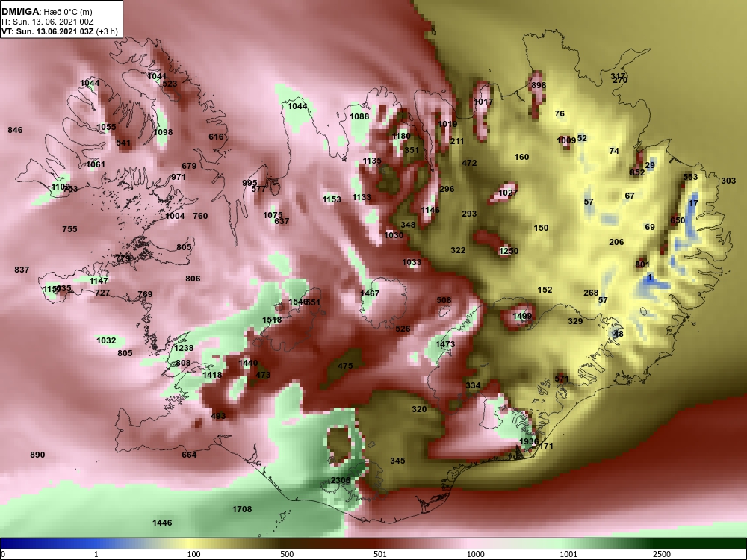This screenshot has width=747, height=560.
Task: Click the 17 value in the blue eastern area
Action: pyautogui.click(x=693, y=203)
